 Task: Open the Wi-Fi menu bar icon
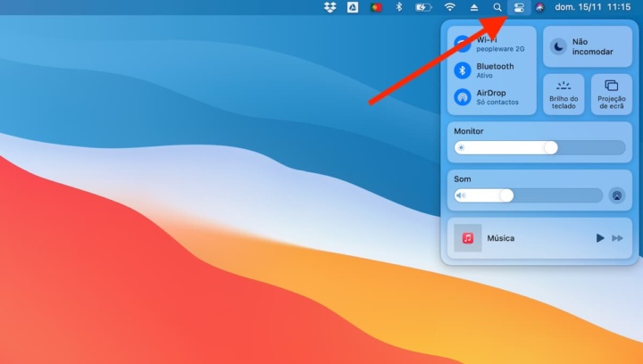pos(450,7)
